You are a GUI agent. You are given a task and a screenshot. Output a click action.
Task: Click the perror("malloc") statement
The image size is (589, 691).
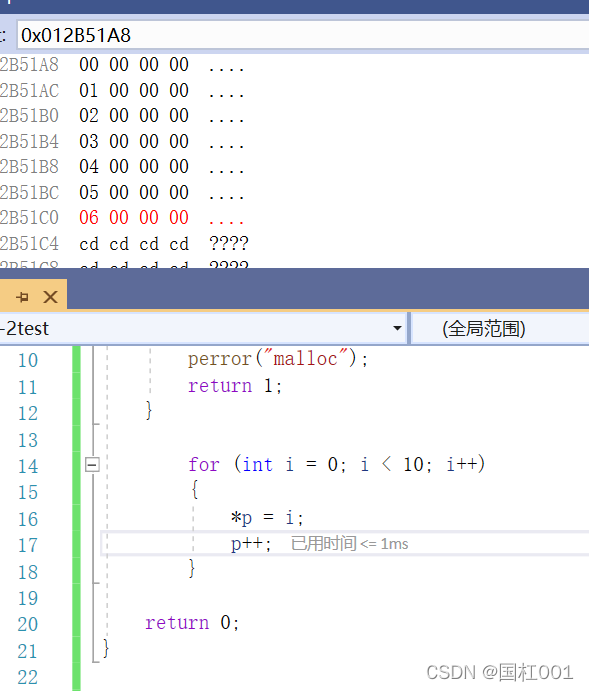pyautogui.click(x=278, y=359)
